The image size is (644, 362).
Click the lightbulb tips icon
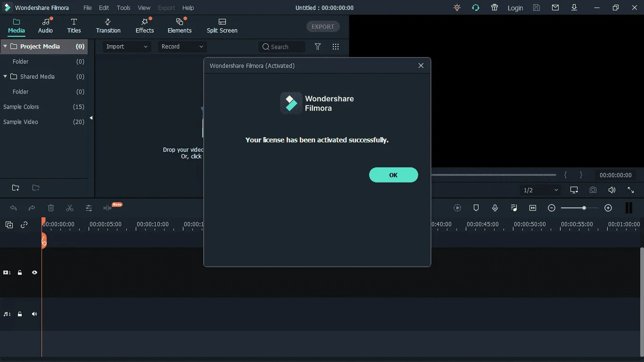[457, 8]
